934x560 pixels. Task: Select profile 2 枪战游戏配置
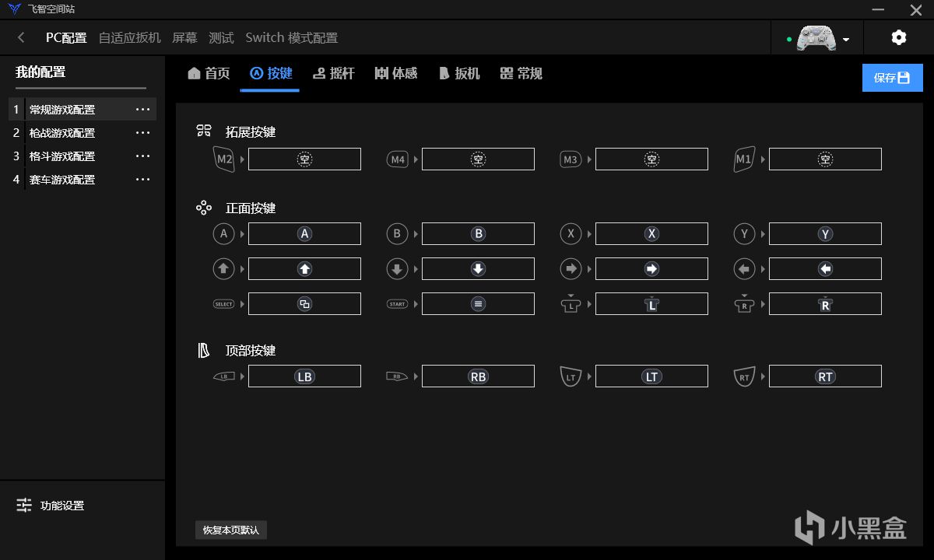click(82, 133)
